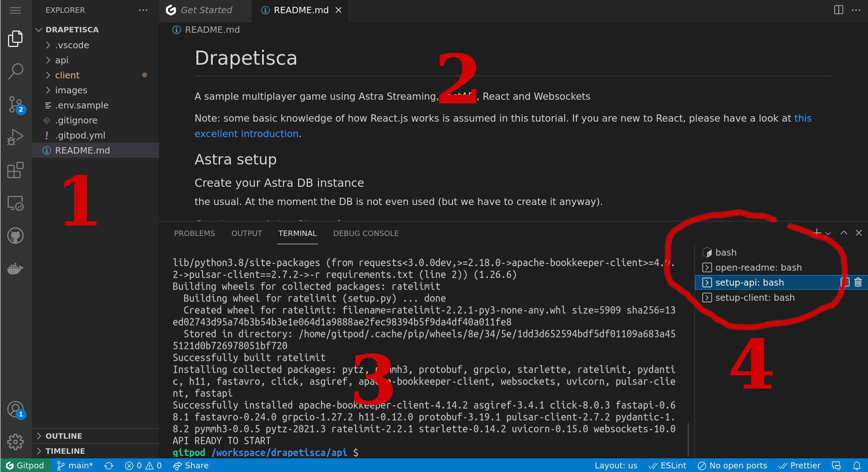Open the Extensions view

click(x=15, y=170)
